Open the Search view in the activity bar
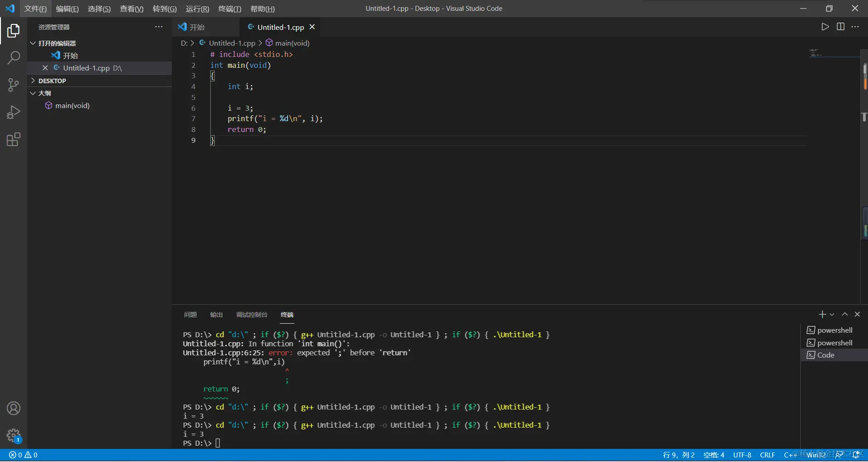This screenshot has height=462, width=868. [x=14, y=58]
